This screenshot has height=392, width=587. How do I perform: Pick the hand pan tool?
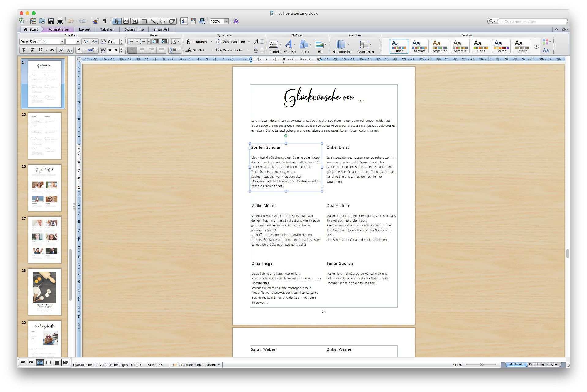tap(163, 21)
